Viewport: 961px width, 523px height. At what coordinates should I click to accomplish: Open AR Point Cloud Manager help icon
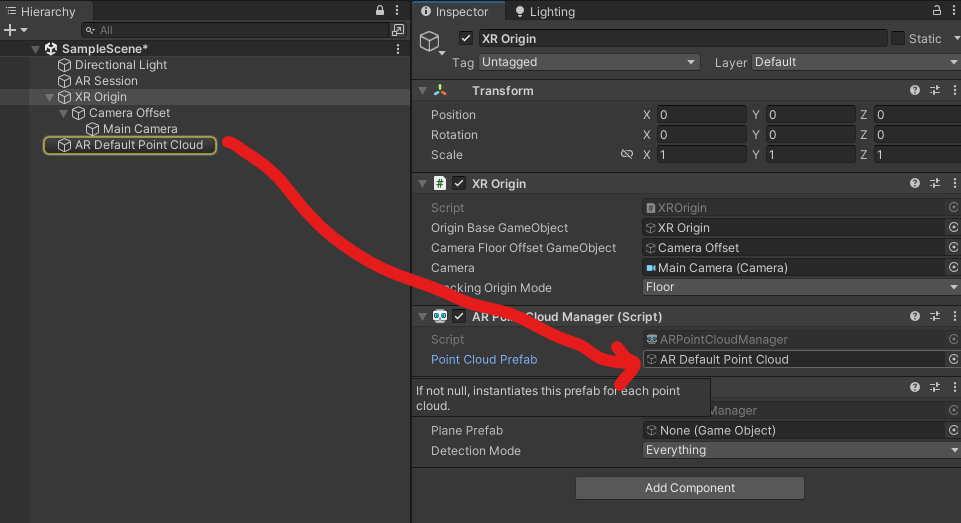(x=915, y=316)
